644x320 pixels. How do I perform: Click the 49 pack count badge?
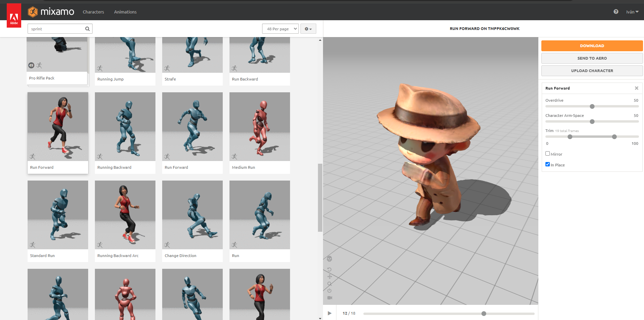coord(31,65)
